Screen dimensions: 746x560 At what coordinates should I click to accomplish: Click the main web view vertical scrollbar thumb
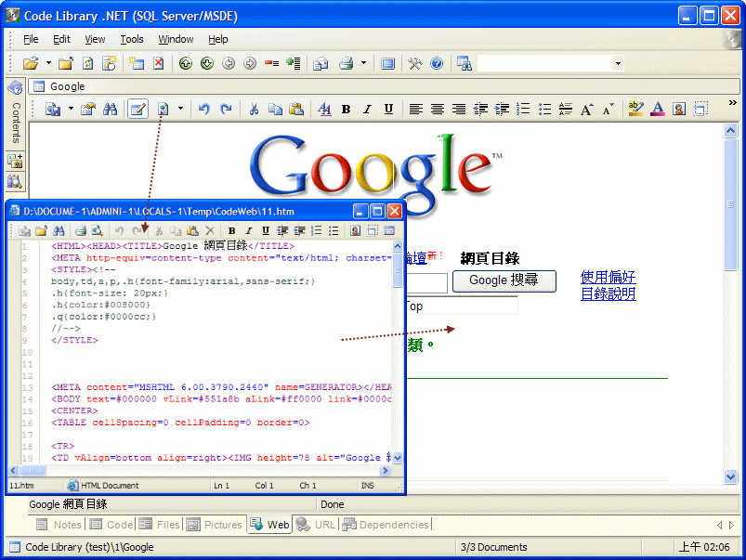pyautogui.click(x=731, y=204)
